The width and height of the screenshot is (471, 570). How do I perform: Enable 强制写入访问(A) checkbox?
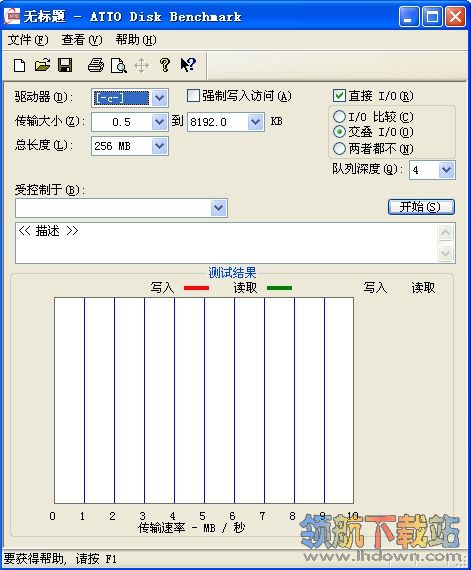click(193, 96)
